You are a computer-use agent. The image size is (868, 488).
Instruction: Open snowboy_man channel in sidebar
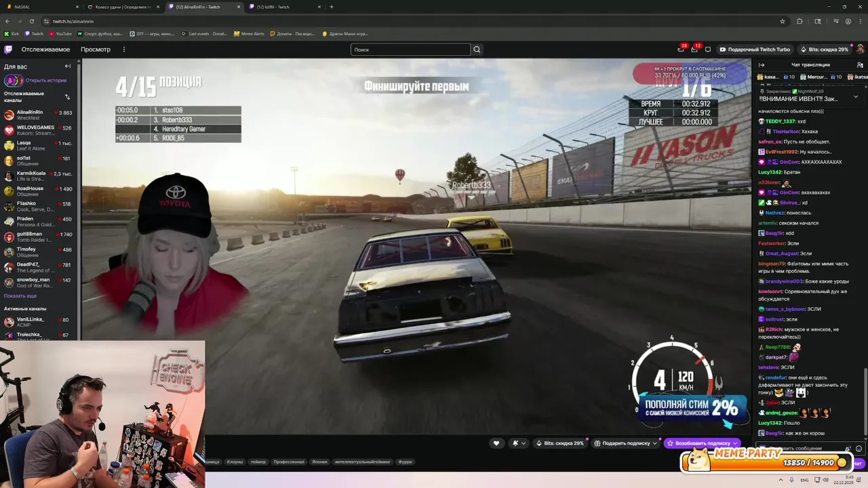[39, 282]
